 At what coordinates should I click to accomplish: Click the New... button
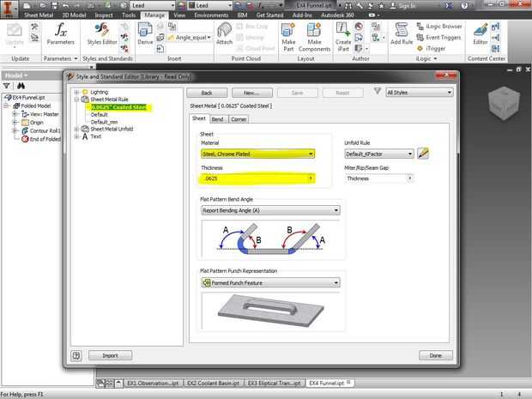point(251,93)
